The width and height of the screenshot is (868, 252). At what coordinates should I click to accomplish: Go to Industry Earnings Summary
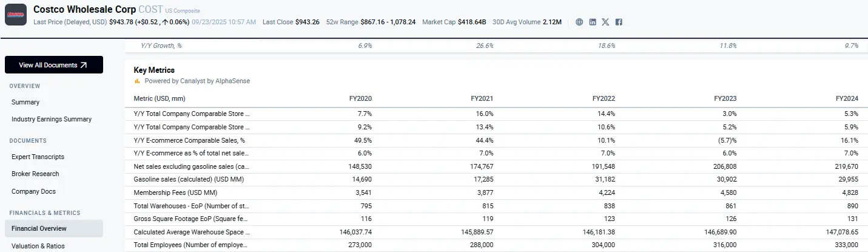[52, 119]
